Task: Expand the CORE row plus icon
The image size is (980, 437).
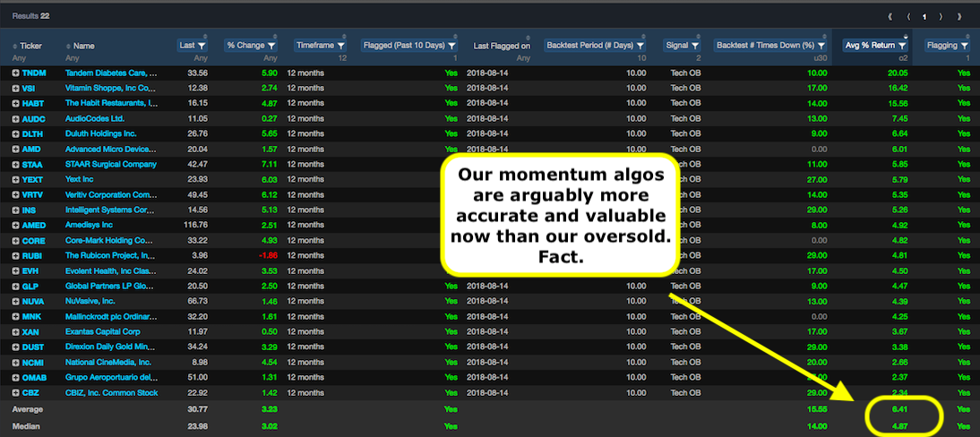Action: (x=15, y=240)
